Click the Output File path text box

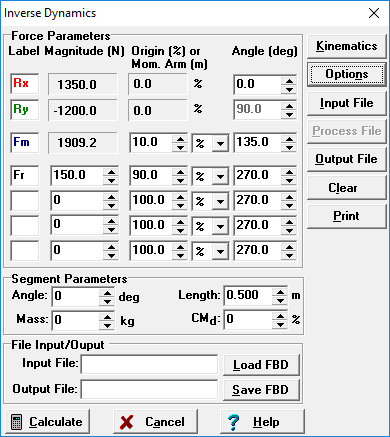149,389
